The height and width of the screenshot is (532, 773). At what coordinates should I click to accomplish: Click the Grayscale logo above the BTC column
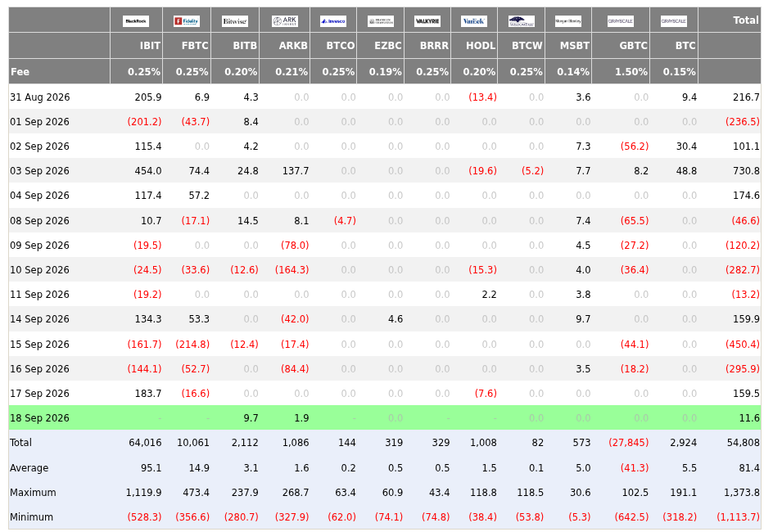point(673,21)
